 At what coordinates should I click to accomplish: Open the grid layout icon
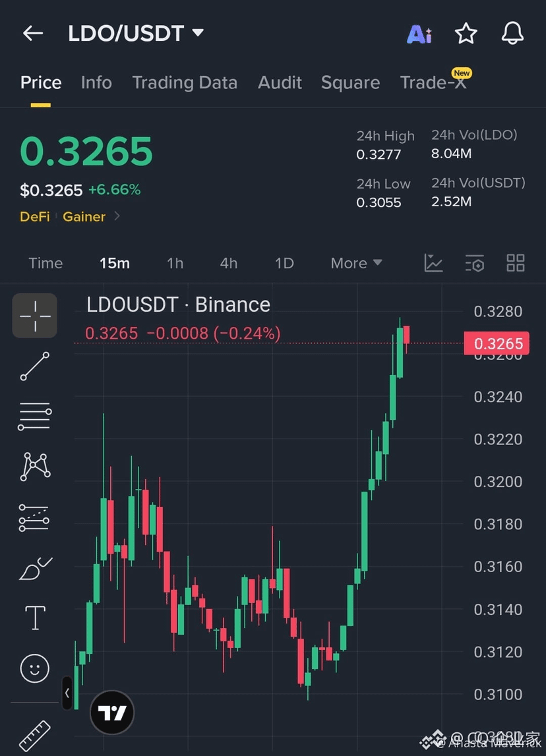(x=515, y=263)
